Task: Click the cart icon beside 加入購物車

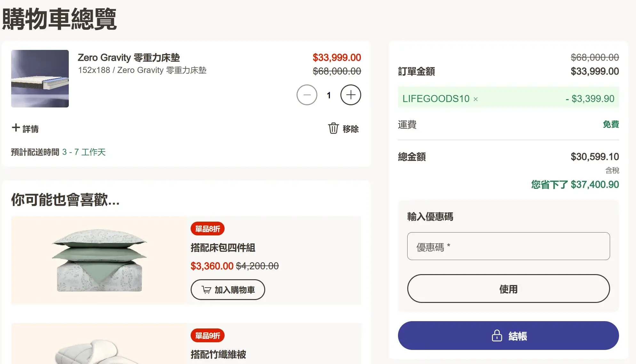Action: click(x=206, y=289)
